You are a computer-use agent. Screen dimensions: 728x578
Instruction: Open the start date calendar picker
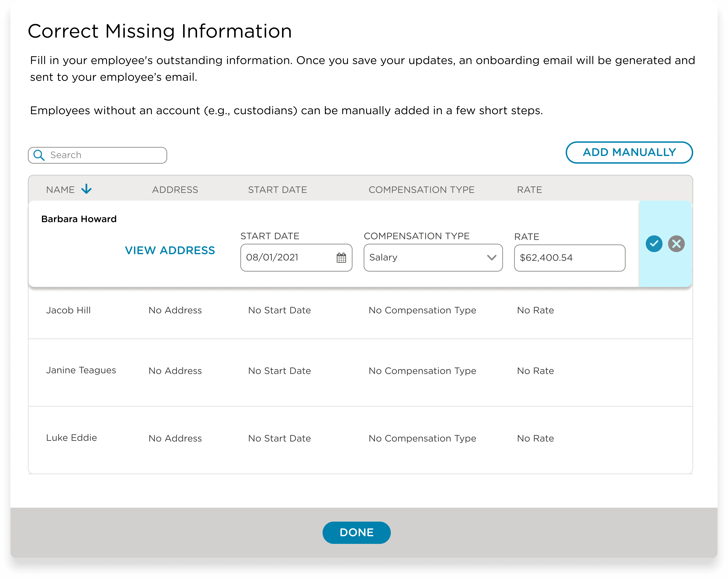tap(341, 258)
